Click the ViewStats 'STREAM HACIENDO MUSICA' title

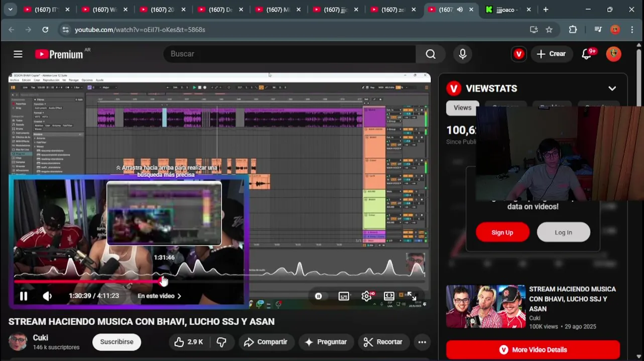pyautogui.click(x=572, y=299)
